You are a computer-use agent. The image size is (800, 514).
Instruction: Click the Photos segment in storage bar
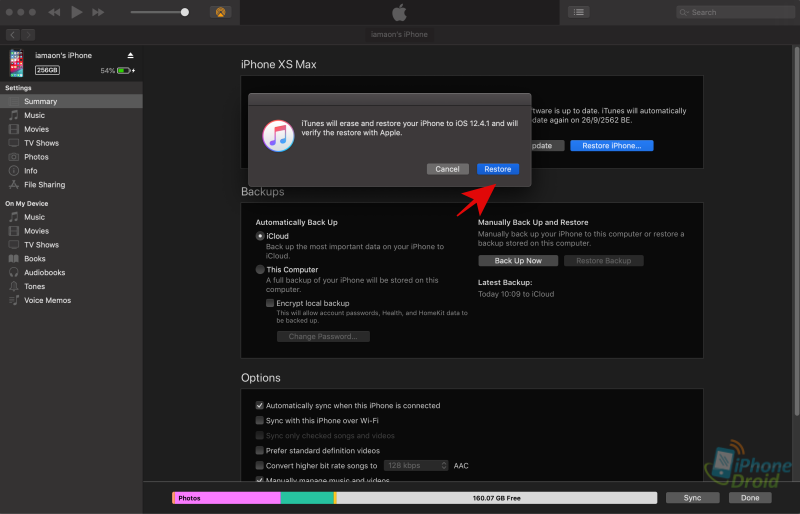pos(227,498)
